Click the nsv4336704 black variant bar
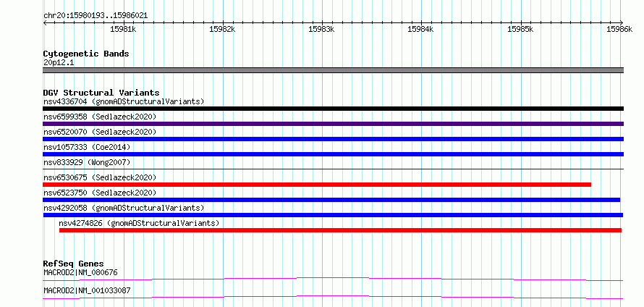The image size is (644, 307). pyautogui.click(x=333, y=109)
